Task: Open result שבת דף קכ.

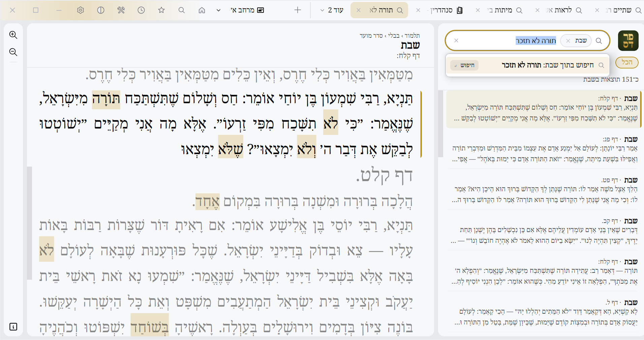Action: (543, 231)
